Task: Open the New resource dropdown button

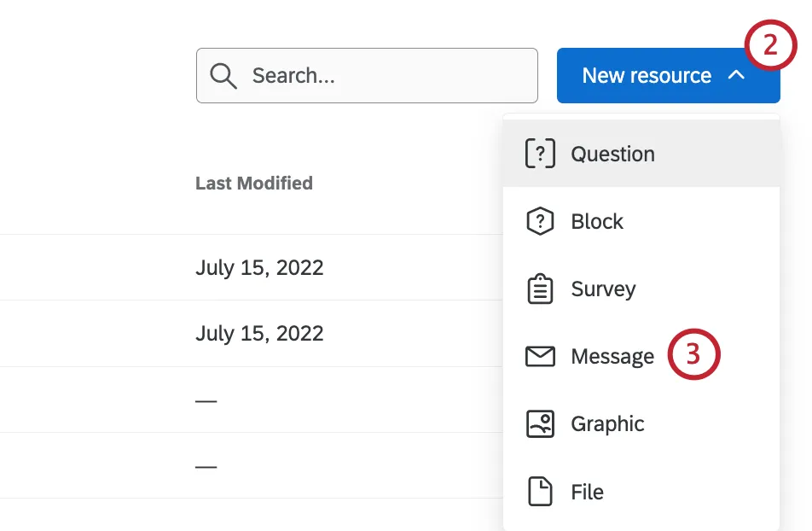Action: pyautogui.click(x=668, y=75)
